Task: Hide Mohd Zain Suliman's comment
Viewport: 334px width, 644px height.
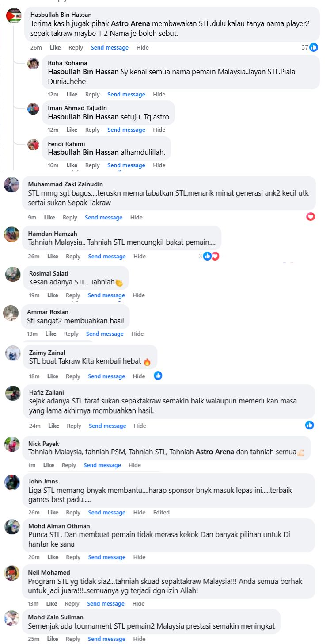Action: point(139,639)
